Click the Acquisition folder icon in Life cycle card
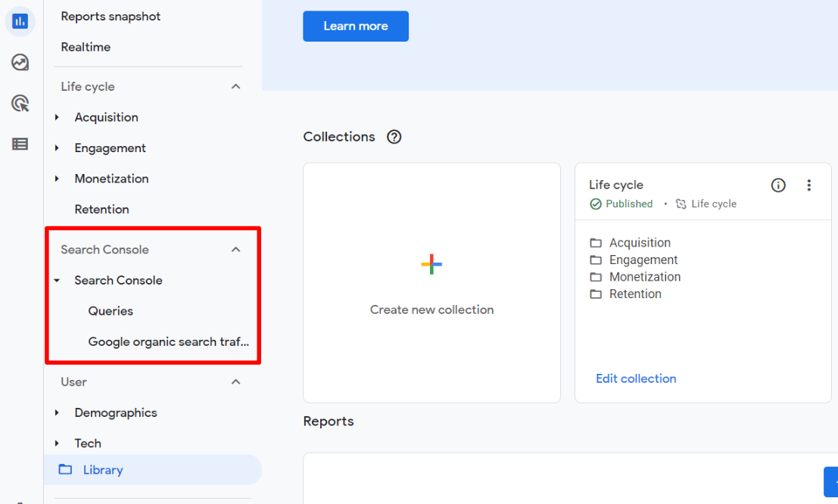Image resolution: width=838 pixels, height=504 pixels. coord(595,242)
